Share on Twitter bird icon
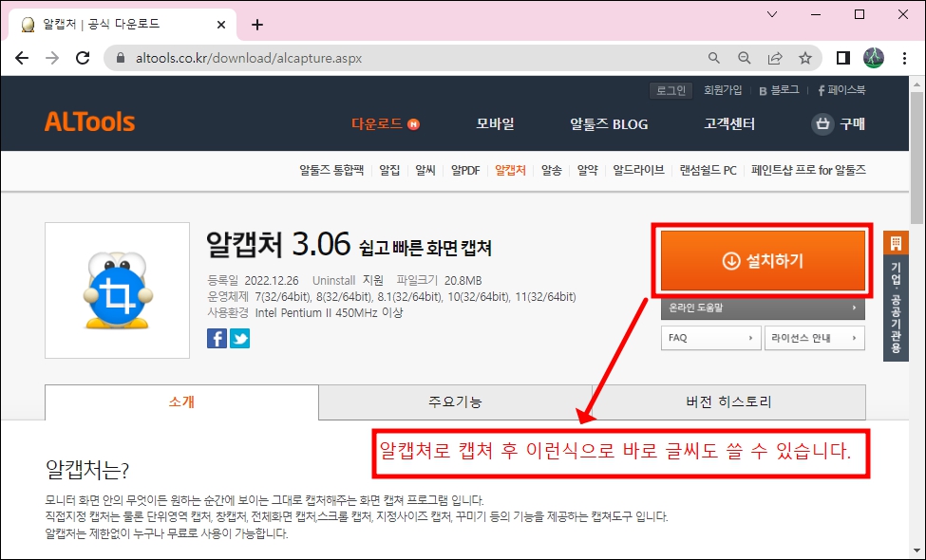 point(239,338)
